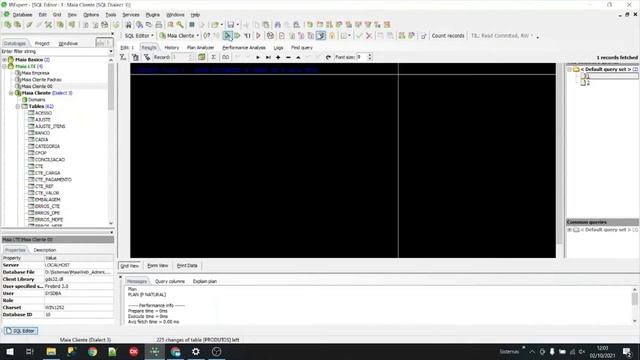640x360 pixels.
Task: Open the Description tab in properties panel
Action: coord(45,250)
